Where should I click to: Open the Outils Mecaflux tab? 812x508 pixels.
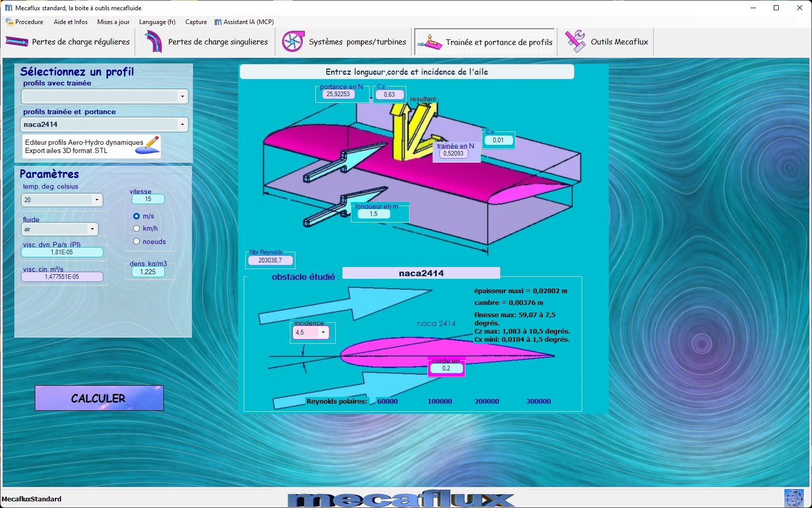pyautogui.click(x=607, y=42)
